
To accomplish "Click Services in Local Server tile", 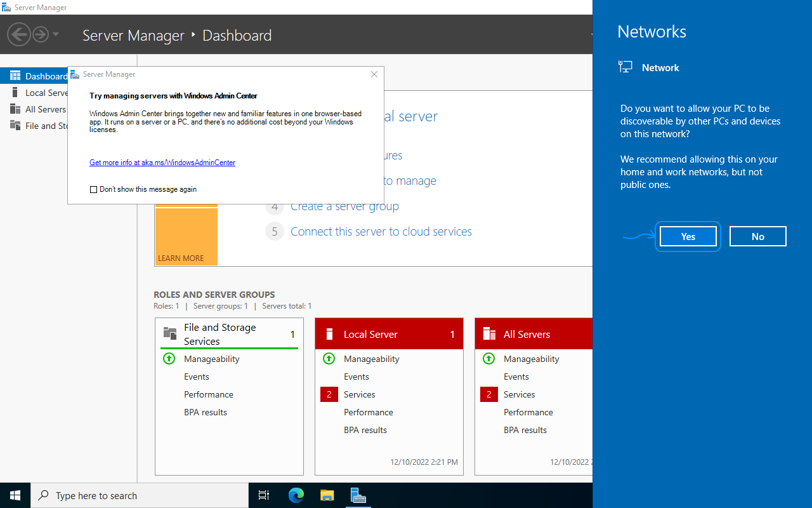I will pyautogui.click(x=360, y=394).
